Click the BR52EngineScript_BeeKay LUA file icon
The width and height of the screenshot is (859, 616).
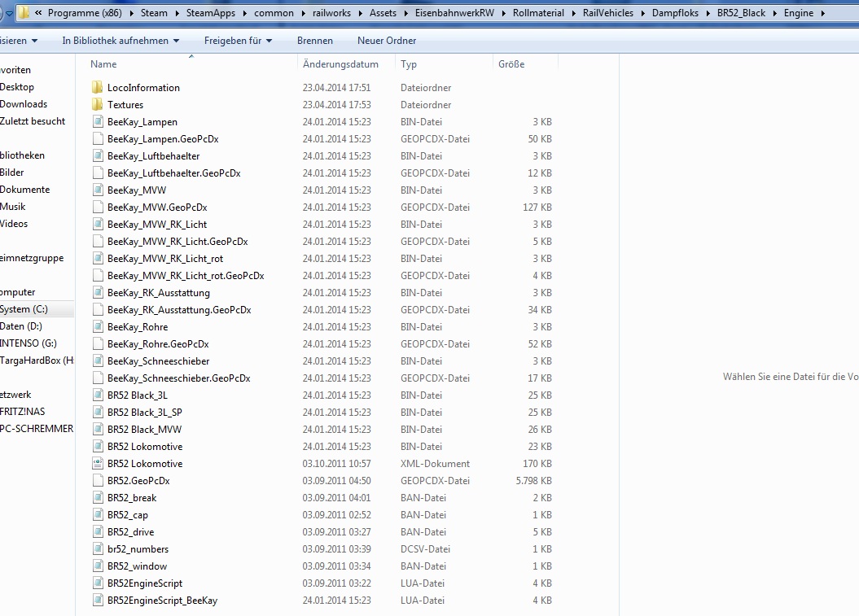(x=98, y=601)
